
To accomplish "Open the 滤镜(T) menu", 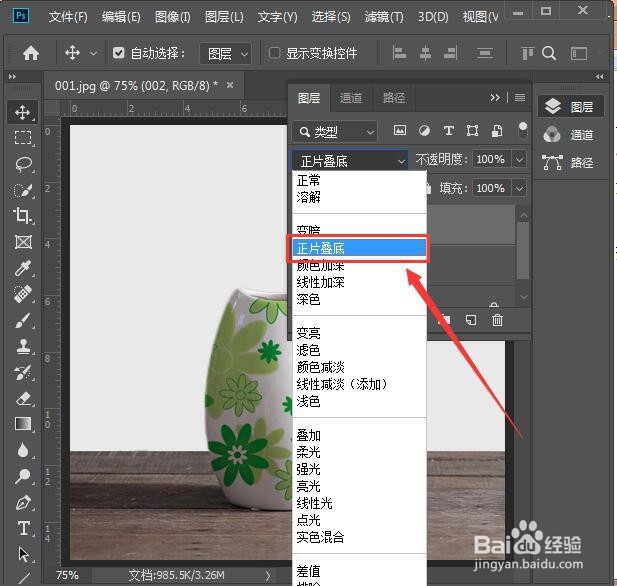I will 384,17.
